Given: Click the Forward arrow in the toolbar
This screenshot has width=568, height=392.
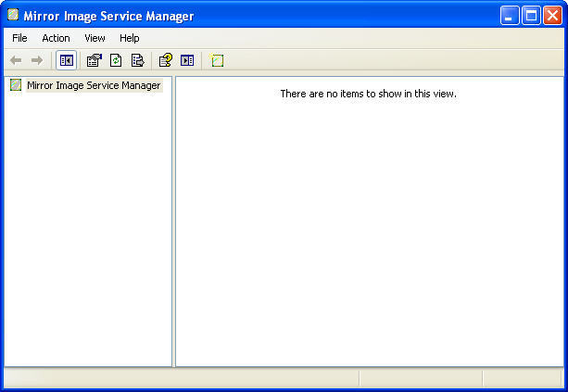Looking at the screenshot, I should (37, 60).
